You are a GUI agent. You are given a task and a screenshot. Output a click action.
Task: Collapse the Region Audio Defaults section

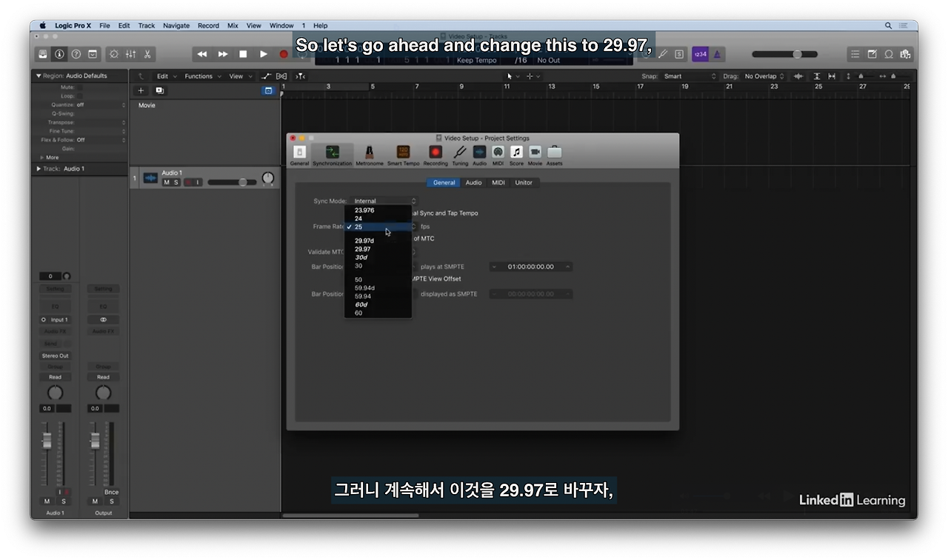[39, 76]
